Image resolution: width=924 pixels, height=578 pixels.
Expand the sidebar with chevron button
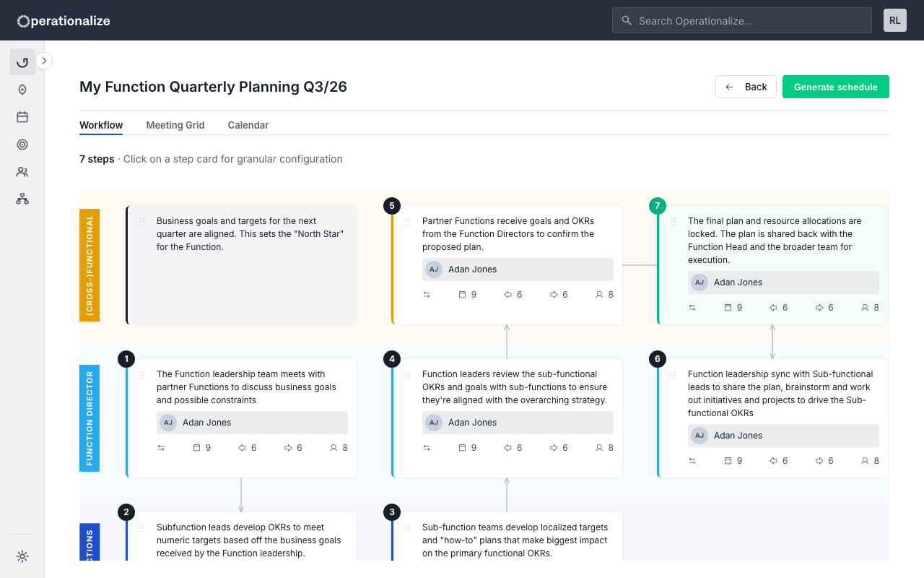[44, 61]
